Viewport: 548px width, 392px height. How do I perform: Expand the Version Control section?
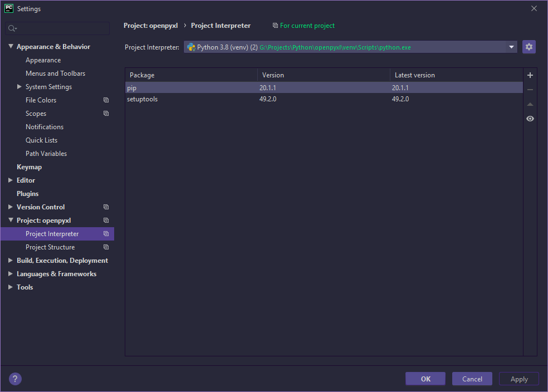[x=11, y=207]
